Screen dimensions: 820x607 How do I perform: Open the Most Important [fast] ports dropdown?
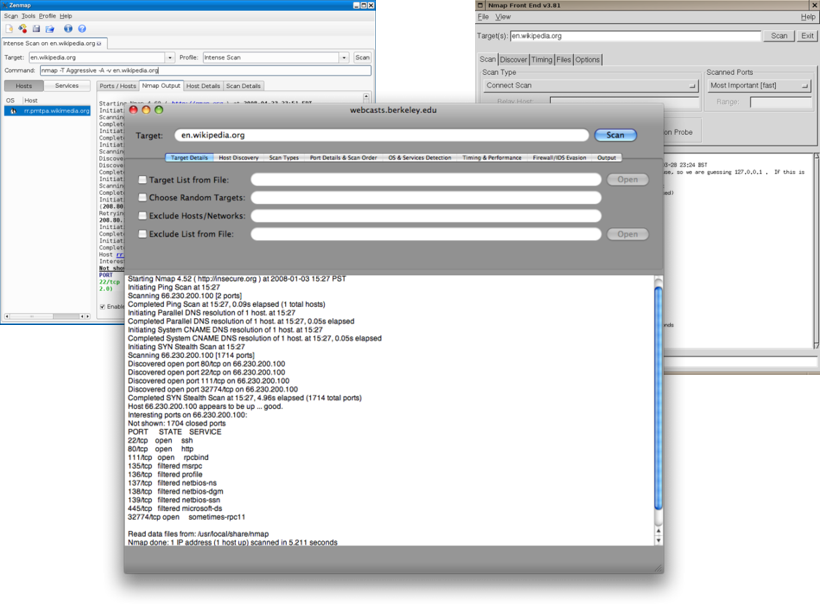click(x=759, y=85)
